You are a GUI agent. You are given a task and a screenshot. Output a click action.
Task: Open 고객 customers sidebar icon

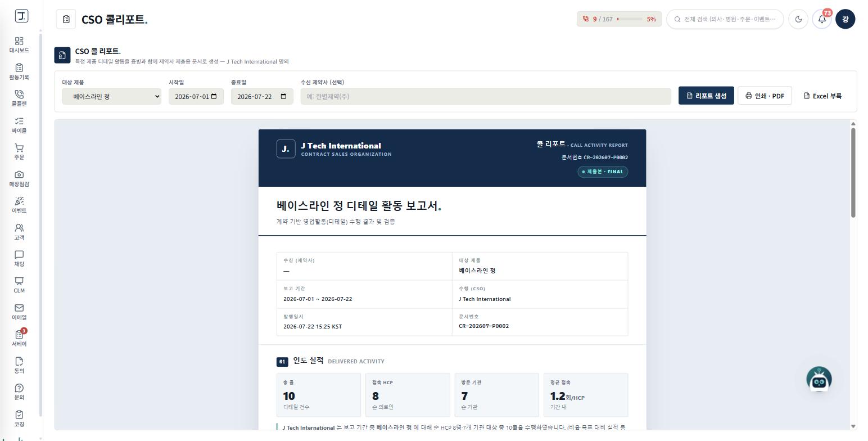pyautogui.click(x=19, y=232)
